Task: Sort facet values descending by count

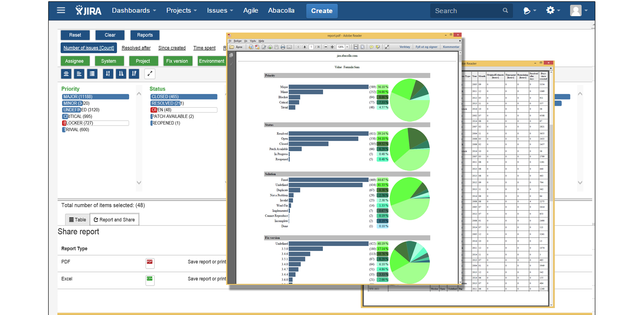Action: point(134,73)
